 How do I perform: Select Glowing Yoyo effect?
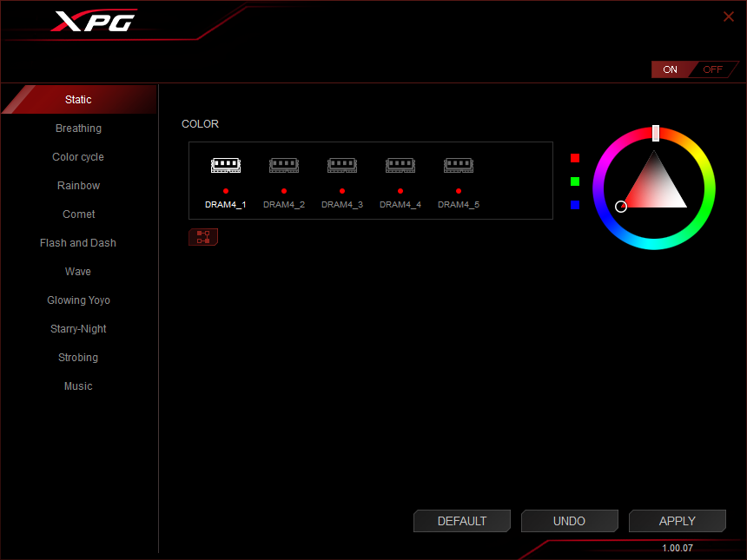78,300
